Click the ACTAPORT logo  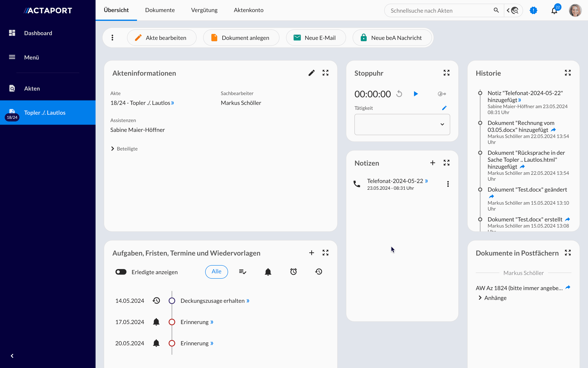coord(48,10)
